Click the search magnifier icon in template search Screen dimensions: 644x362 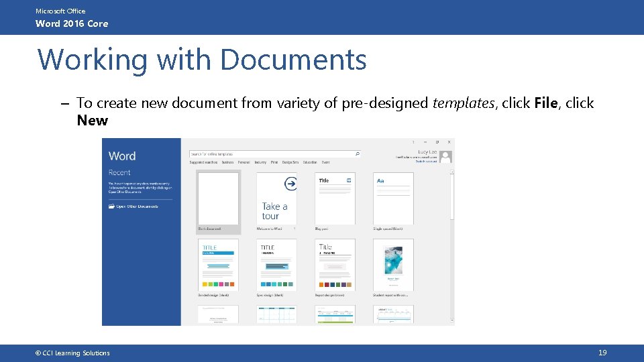358,154
